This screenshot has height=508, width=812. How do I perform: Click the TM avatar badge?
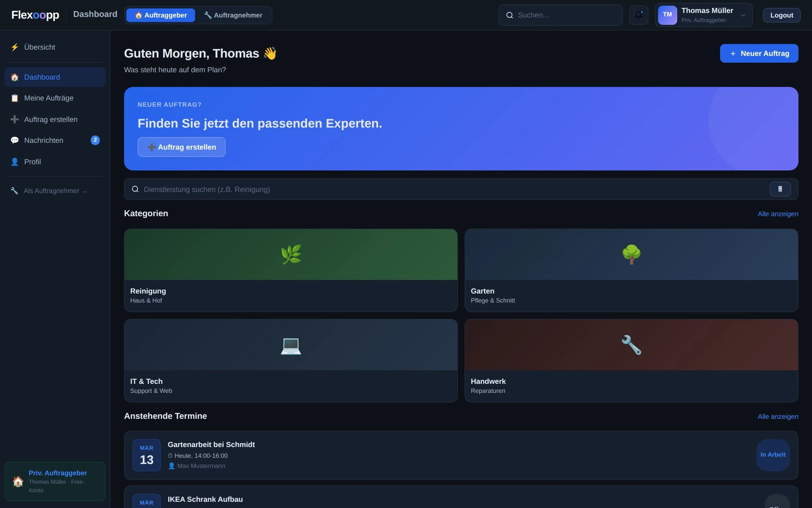(667, 15)
